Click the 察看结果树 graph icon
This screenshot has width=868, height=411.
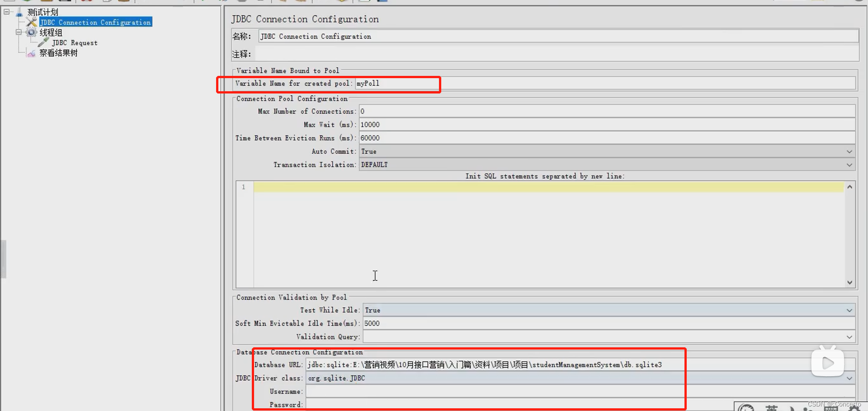pos(31,53)
